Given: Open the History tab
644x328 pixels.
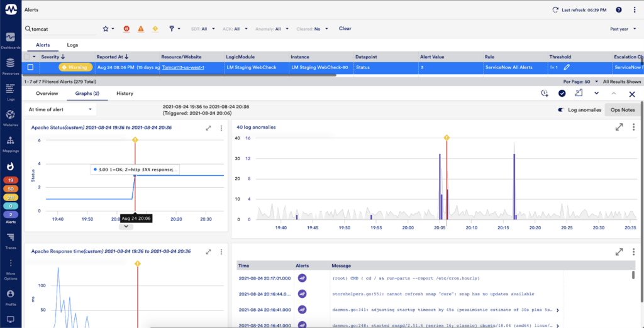Looking at the screenshot, I should pos(125,94).
